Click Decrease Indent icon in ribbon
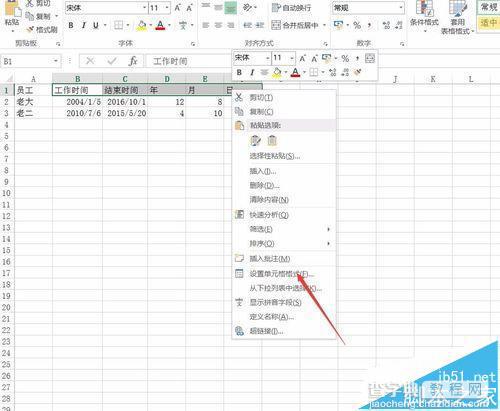This screenshot has width=500, height=411. tap(247, 25)
